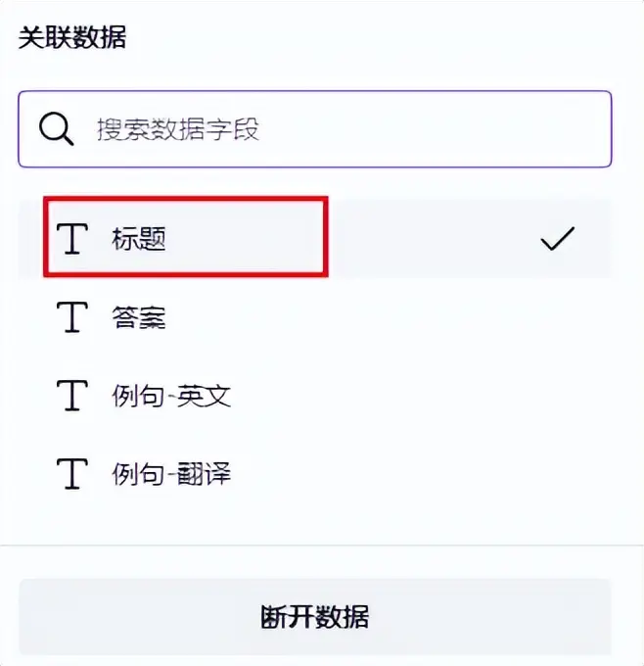Screen dimensions: 644x666
Task: Click empty space right of 答案
Action: pyautogui.click(x=382, y=317)
